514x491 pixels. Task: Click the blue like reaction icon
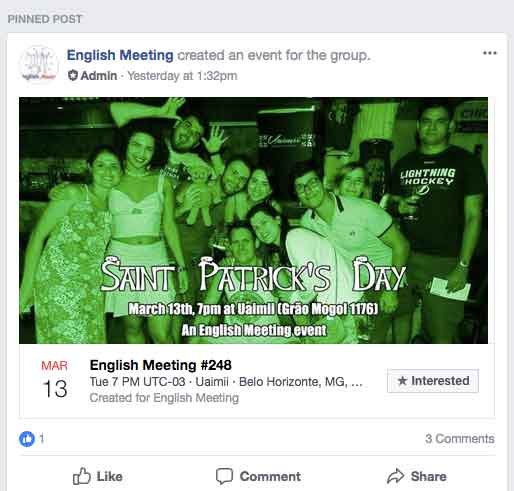click(x=27, y=439)
